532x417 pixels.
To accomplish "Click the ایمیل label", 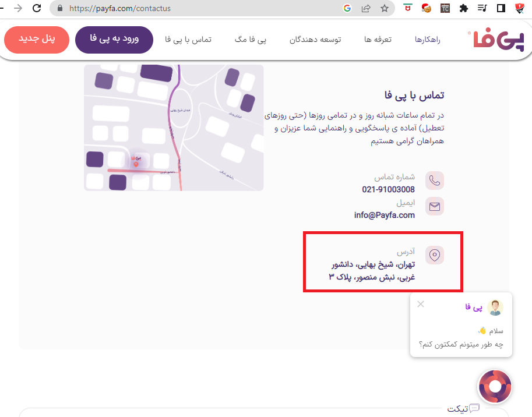I will (x=406, y=203).
